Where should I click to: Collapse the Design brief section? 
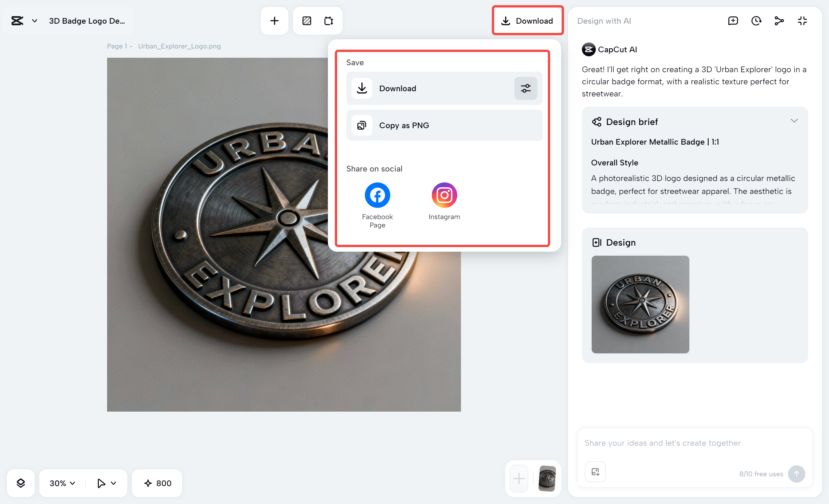click(794, 121)
